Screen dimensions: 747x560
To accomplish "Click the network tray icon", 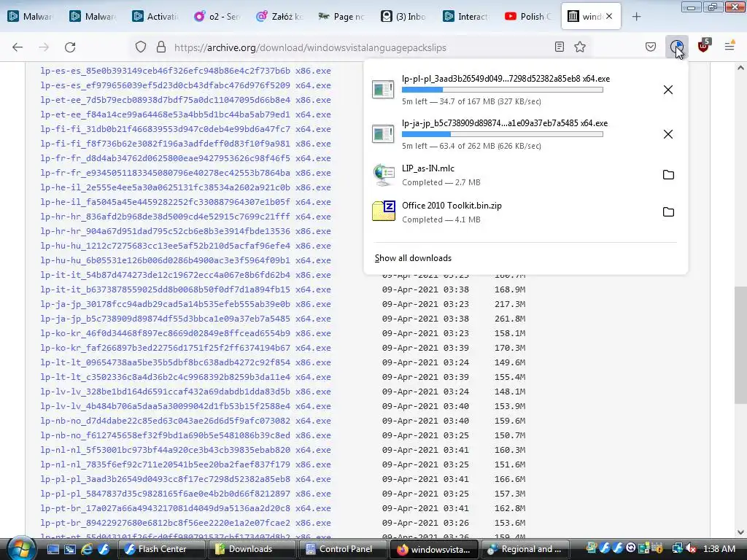I will click(x=677, y=549).
